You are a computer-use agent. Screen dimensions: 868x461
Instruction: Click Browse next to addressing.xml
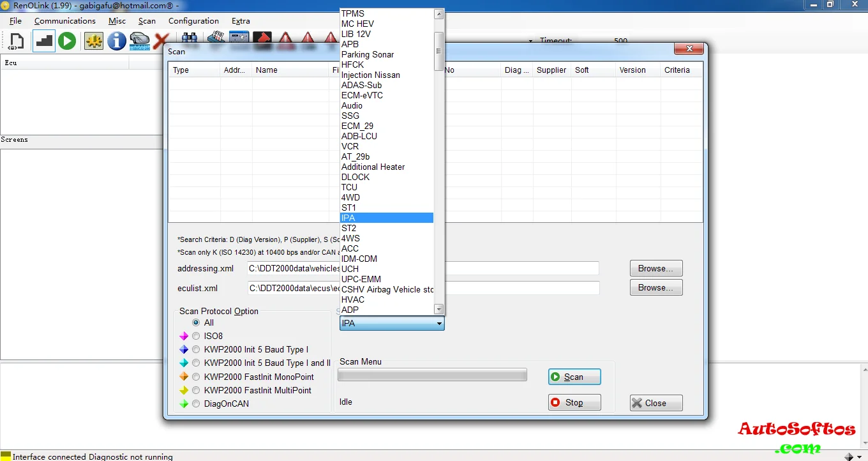click(x=655, y=268)
